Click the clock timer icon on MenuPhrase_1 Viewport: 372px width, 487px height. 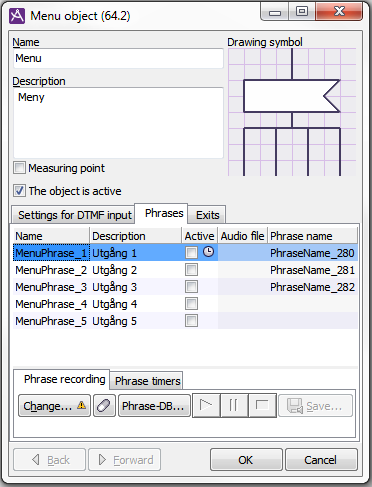tap(209, 252)
